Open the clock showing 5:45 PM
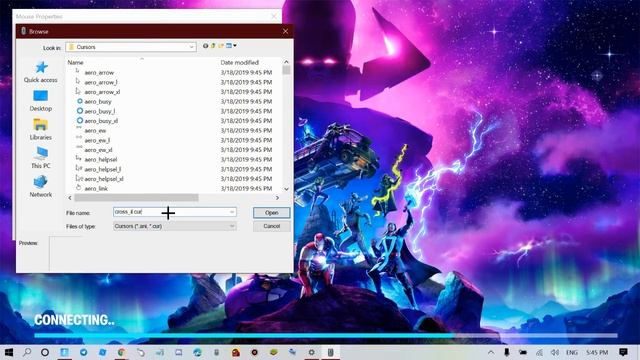 pyautogui.click(x=597, y=352)
